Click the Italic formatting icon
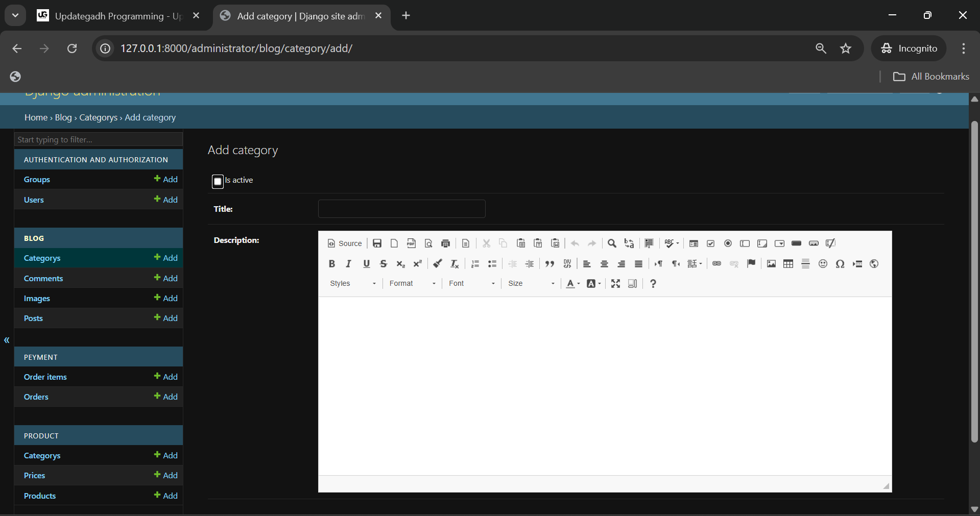Viewport: 980px width, 516px height. 349,264
